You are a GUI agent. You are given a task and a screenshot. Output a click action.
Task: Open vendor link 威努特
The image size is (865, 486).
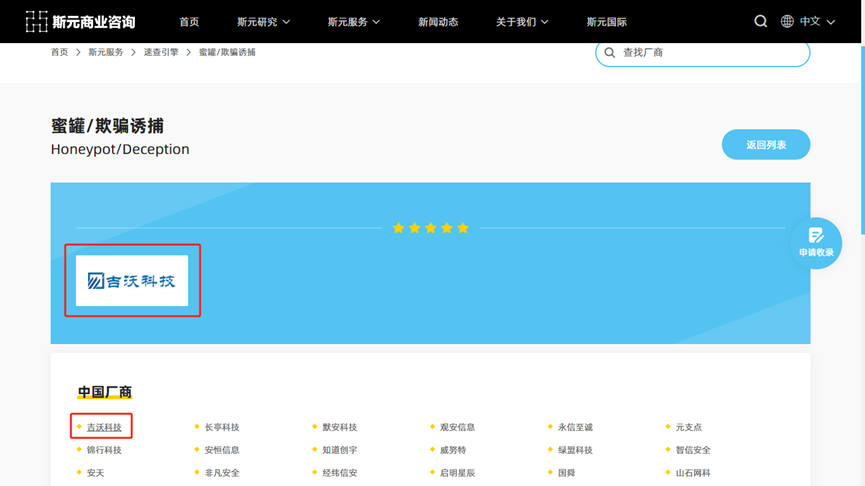click(x=453, y=450)
